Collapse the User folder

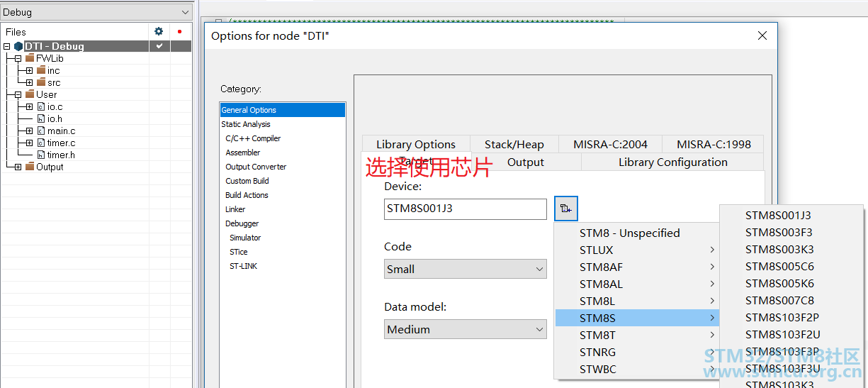[18, 94]
